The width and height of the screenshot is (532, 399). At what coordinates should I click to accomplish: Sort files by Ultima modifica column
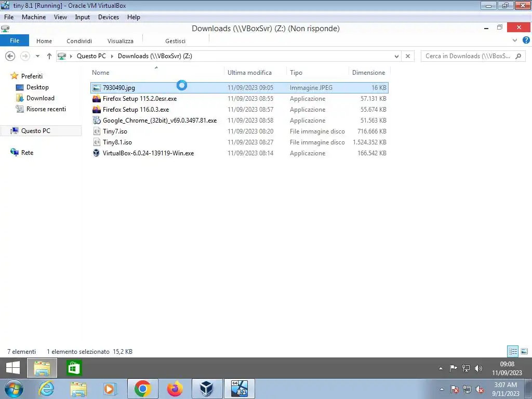250,73
